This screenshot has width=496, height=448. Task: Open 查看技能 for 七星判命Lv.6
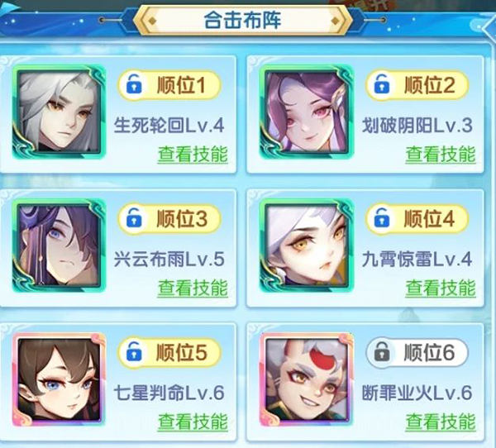click(x=193, y=422)
